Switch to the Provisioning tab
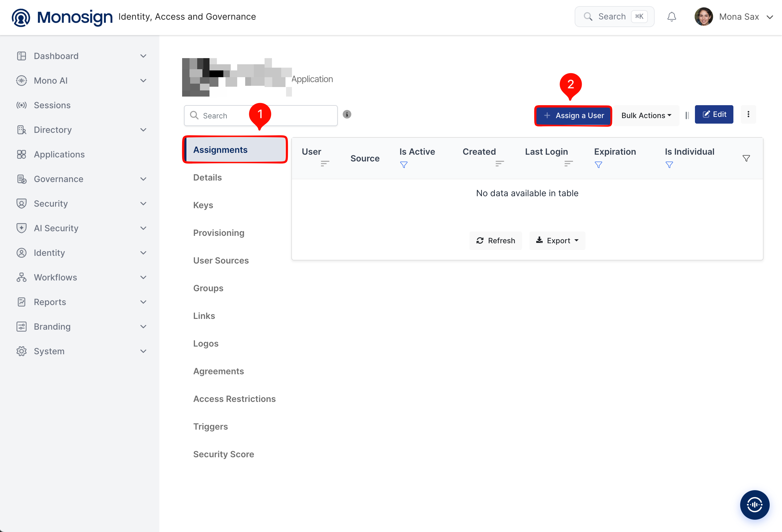This screenshot has width=782, height=532. coord(218,233)
